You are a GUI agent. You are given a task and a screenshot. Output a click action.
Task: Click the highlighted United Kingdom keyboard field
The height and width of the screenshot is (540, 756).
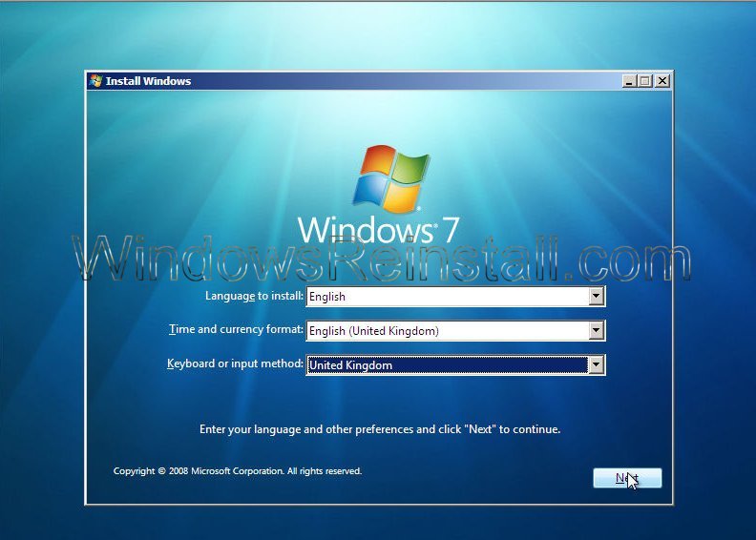[x=446, y=364]
